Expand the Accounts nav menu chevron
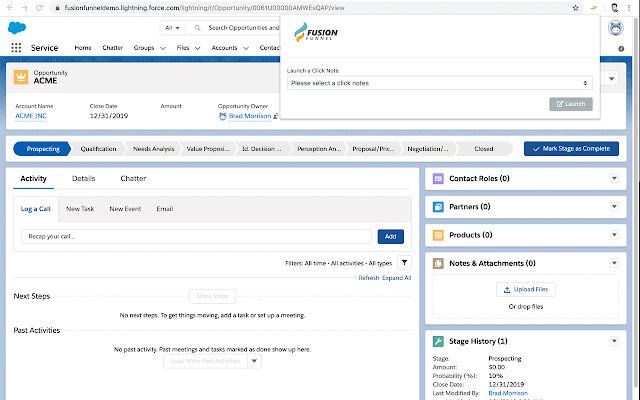This screenshot has height=400, width=640. pos(246,48)
